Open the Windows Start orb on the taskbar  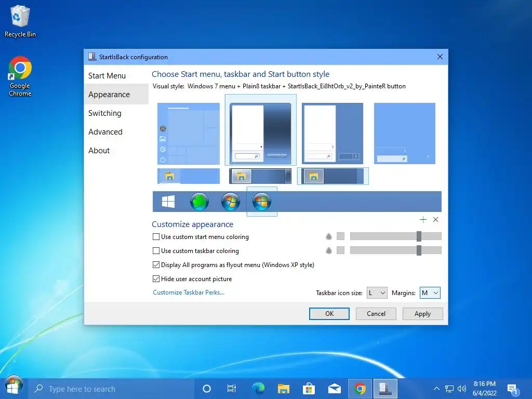13,386
